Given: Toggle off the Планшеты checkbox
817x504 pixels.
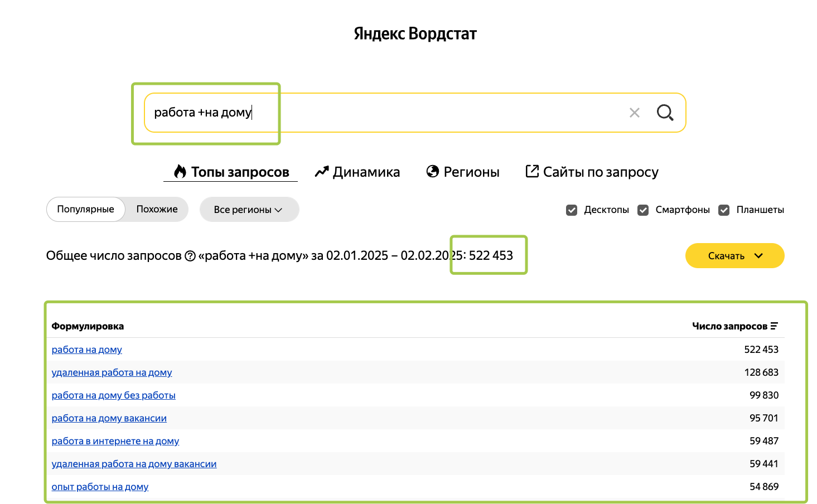Looking at the screenshot, I should click(724, 210).
